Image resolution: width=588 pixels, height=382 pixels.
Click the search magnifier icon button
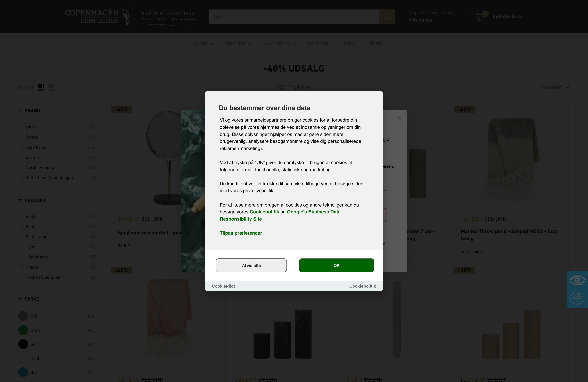tap(387, 17)
